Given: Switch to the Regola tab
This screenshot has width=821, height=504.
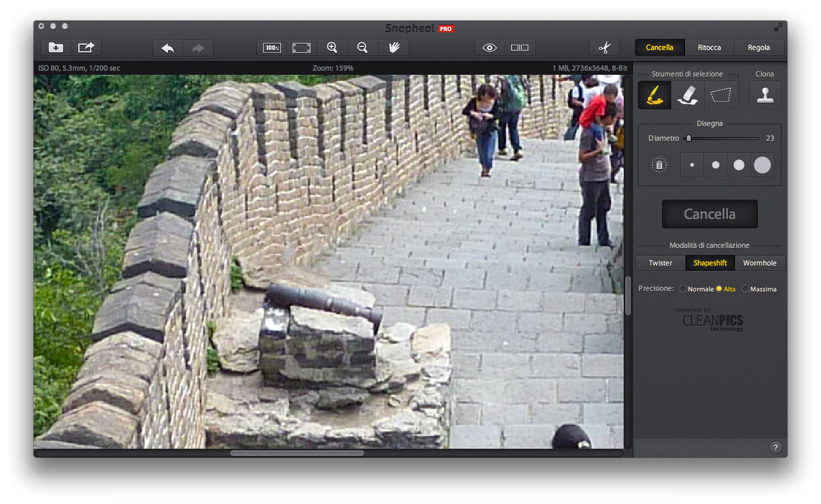Looking at the screenshot, I should (x=759, y=48).
